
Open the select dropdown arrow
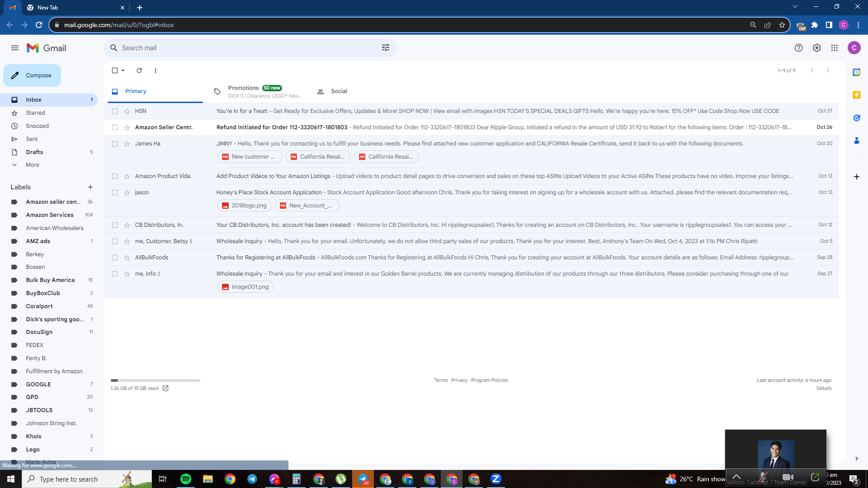(x=123, y=70)
